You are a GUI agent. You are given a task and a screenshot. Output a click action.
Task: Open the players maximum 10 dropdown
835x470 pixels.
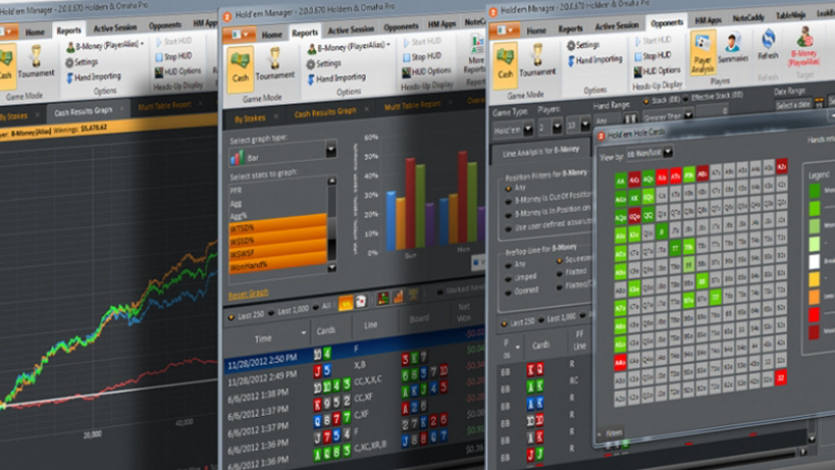coord(585,125)
